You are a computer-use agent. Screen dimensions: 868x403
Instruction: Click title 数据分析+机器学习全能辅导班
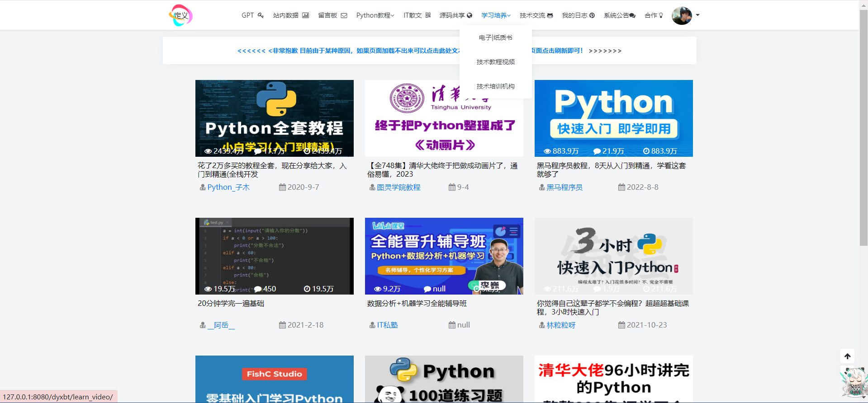pyautogui.click(x=417, y=303)
